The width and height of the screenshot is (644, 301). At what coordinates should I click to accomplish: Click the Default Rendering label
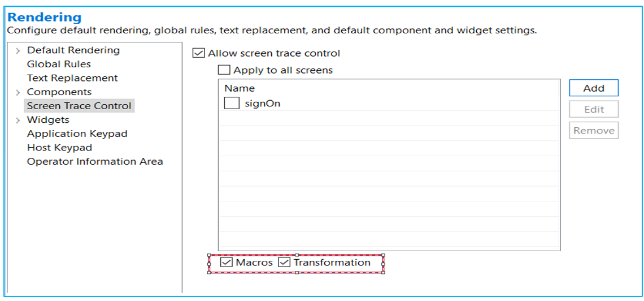[73, 50]
